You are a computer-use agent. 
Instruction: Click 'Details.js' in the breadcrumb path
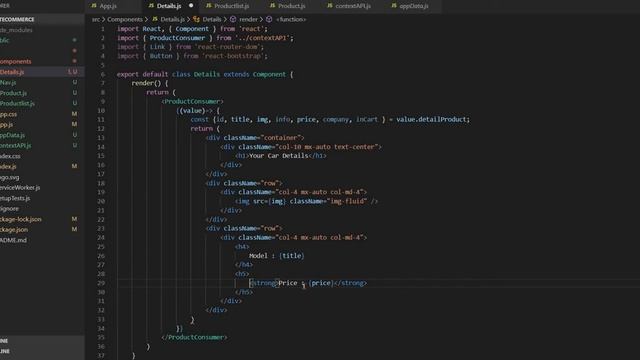172,19
